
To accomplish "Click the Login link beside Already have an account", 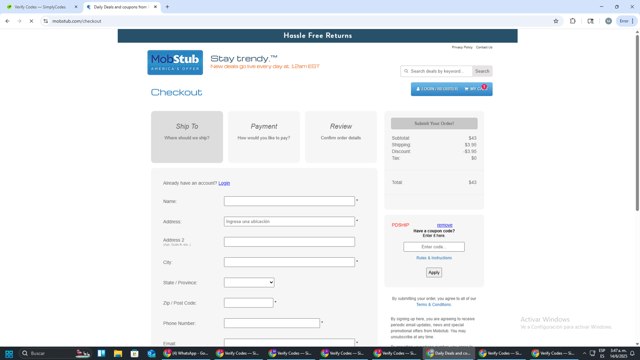I will 224,183.
